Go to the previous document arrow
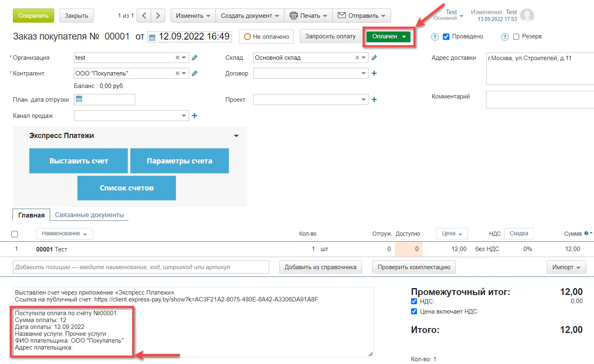 click(x=144, y=16)
